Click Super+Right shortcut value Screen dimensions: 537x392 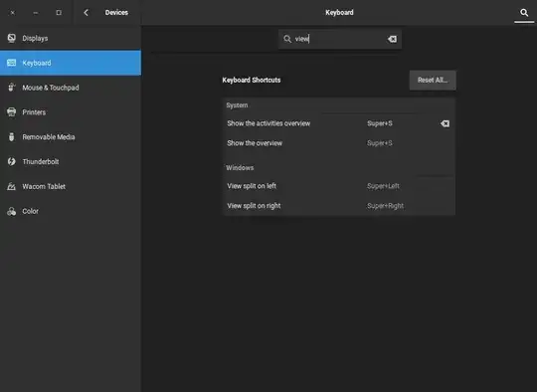pos(385,206)
